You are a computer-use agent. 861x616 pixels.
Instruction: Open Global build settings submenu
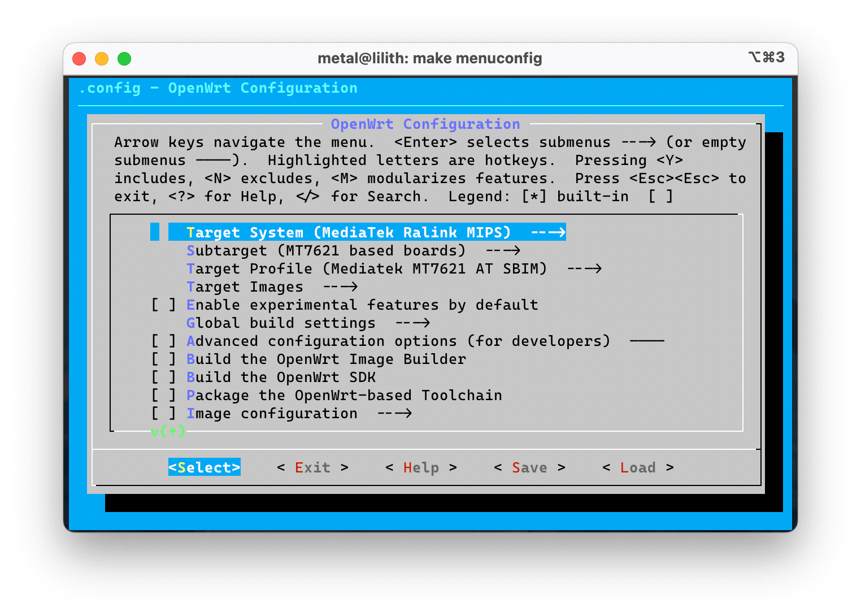(x=308, y=323)
